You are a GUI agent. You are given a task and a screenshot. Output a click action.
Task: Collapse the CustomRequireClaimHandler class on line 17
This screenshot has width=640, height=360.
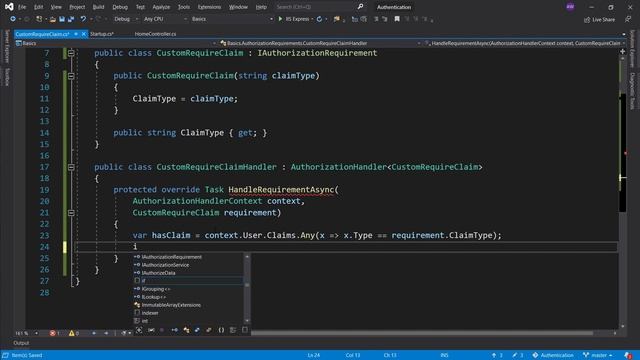(71, 167)
